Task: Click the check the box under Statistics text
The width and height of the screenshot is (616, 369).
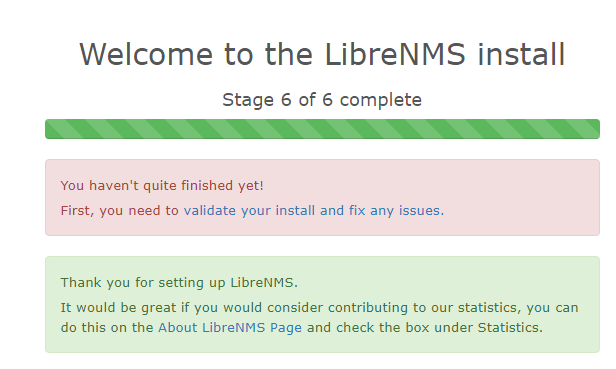Action: [x=439, y=328]
